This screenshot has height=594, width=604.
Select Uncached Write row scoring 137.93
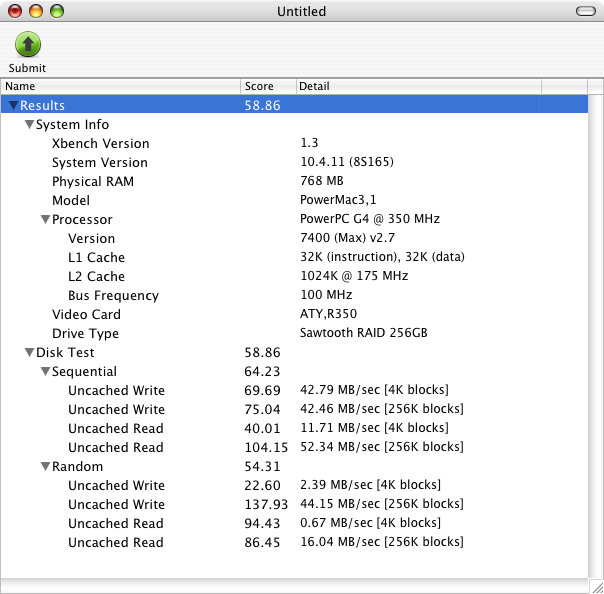(x=294, y=504)
